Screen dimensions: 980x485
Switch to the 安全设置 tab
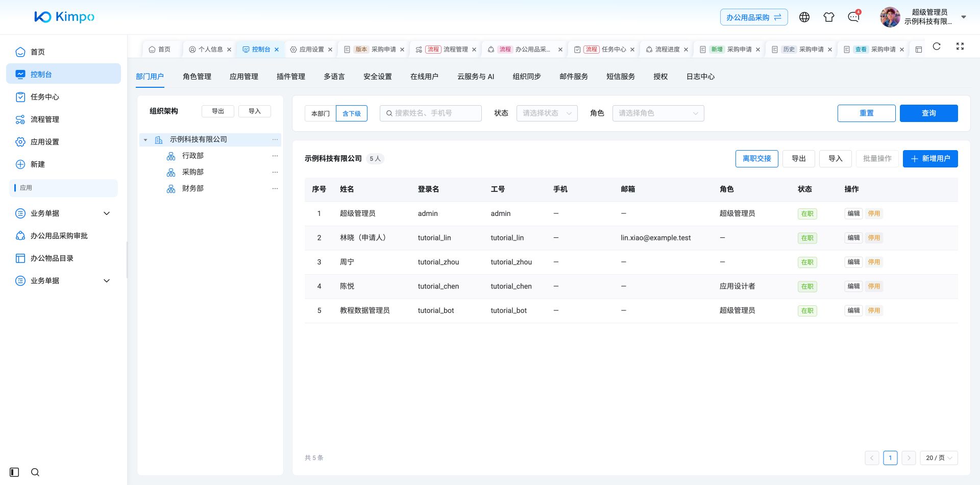point(378,77)
